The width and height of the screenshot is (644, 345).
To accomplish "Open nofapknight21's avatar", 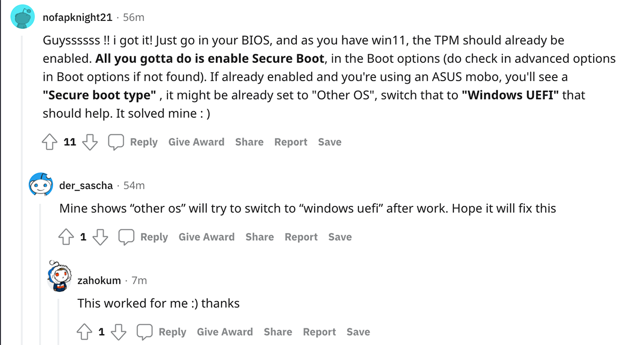I will 23,17.
